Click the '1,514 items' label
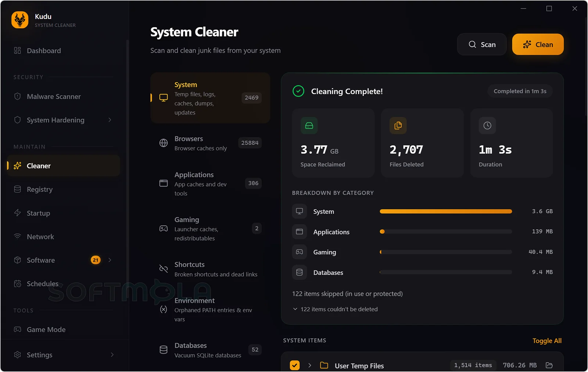 473,365
